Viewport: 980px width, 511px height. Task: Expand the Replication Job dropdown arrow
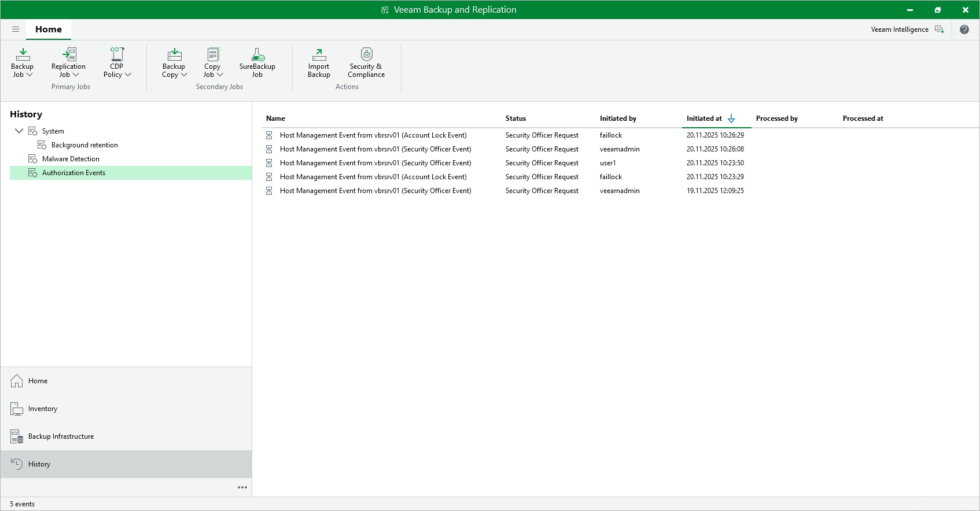pyautogui.click(x=76, y=75)
